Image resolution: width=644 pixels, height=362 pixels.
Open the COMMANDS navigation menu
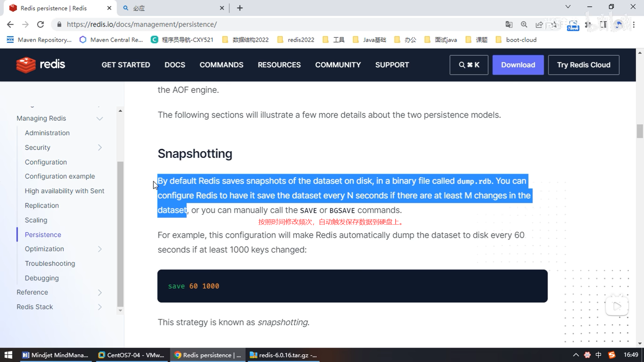pyautogui.click(x=221, y=65)
